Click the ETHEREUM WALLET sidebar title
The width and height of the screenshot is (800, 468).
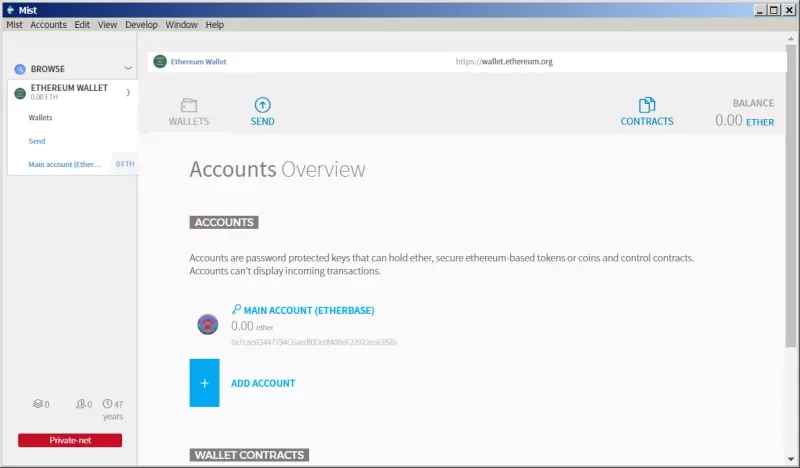(69, 88)
